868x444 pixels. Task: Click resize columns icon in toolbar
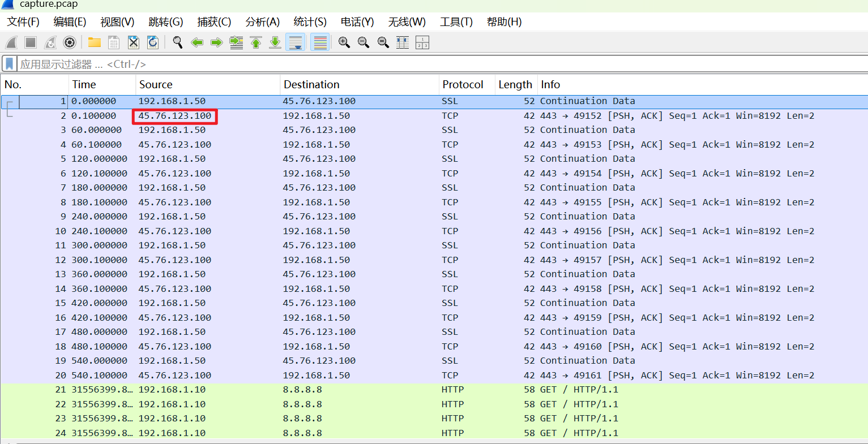pyautogui.click(x=403, y=42)
